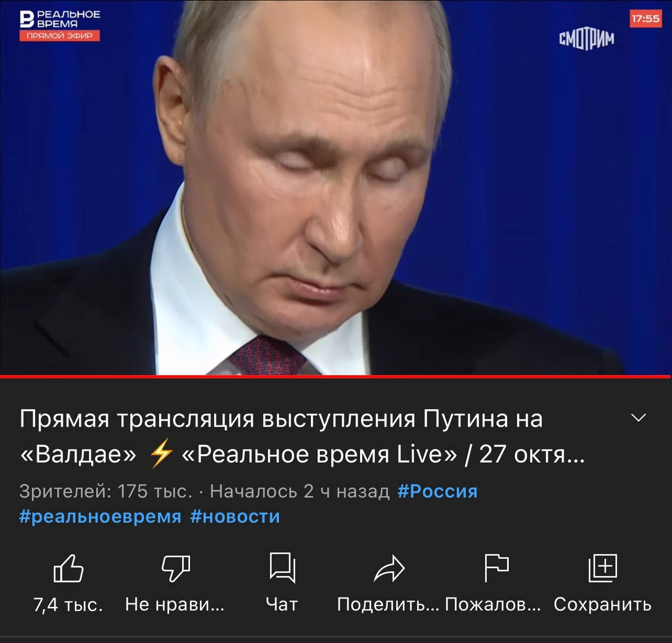The height and width of the screenshot is (643, 672).
Task: Like the video with thumbs-up icon
Action: click(68, 568)
